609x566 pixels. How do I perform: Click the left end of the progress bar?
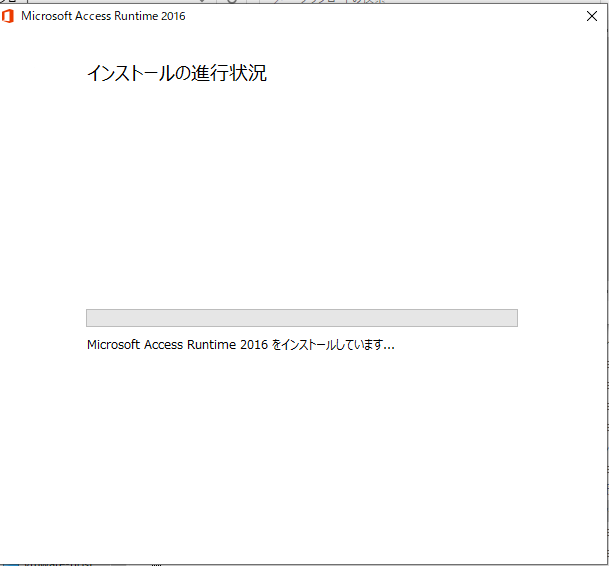coord(92,318)
